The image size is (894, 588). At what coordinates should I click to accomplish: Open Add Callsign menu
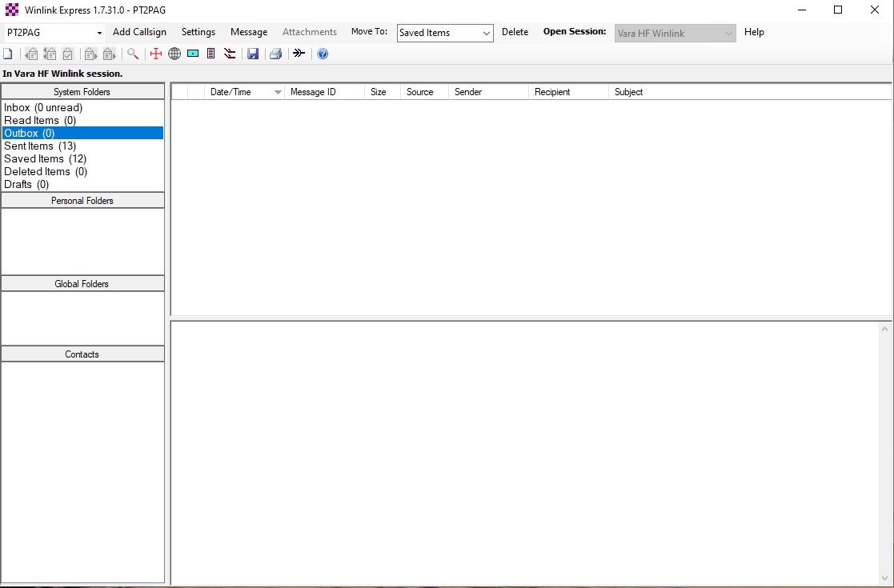(140, 32)
